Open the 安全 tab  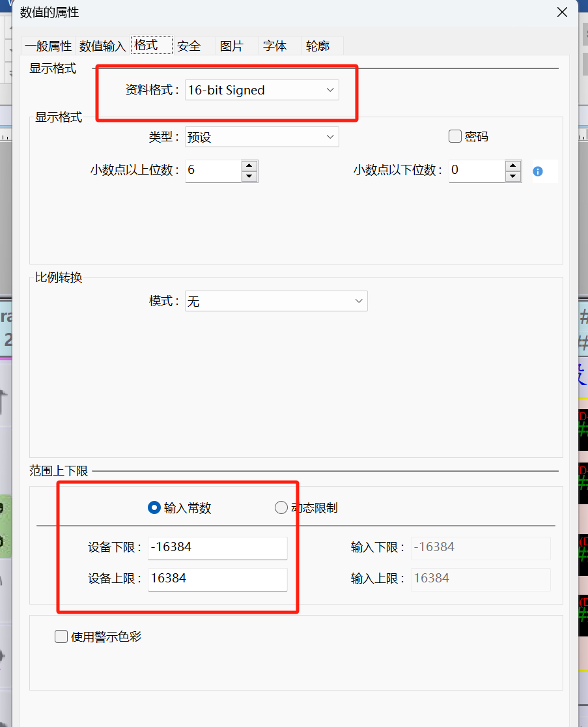tap(189, 46)
